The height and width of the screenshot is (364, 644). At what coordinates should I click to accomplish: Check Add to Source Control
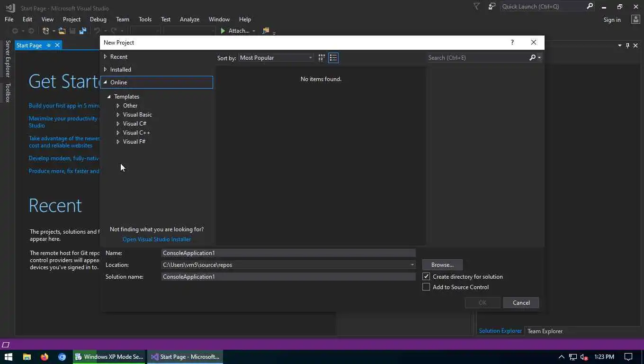click(x=426, y=287)
